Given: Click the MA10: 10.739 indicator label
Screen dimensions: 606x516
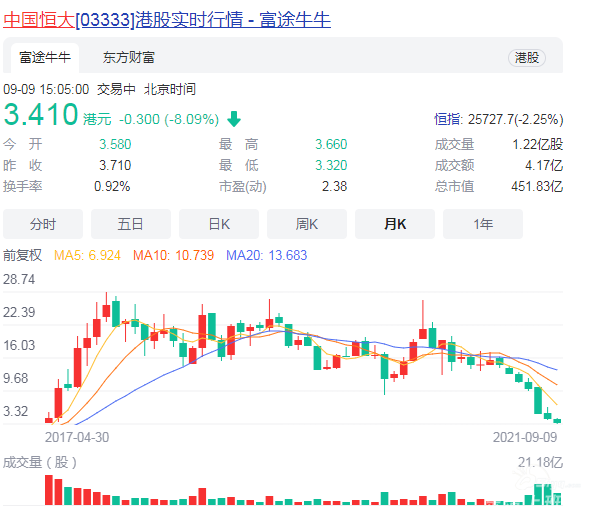Looking at the screenshot, I should pos(174,255).
